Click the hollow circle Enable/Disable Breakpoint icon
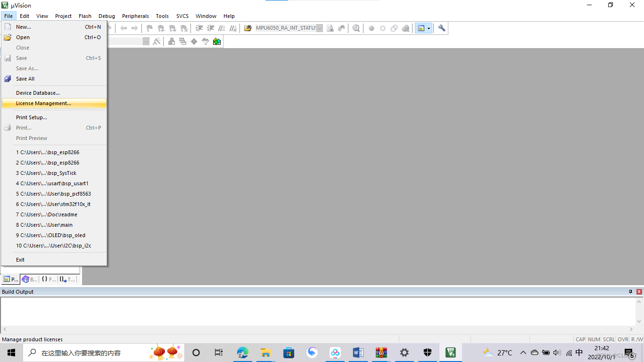644x362 pixels. tap(383, 28)
